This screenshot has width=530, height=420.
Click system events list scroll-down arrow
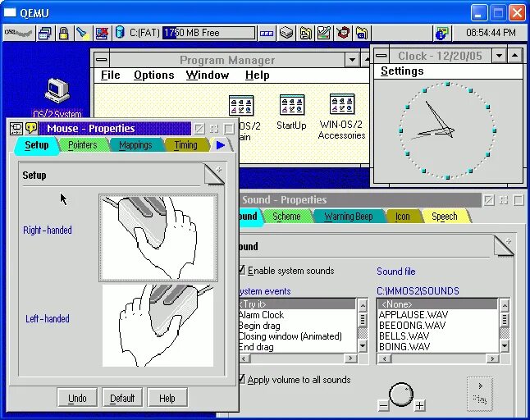point(363,346)
